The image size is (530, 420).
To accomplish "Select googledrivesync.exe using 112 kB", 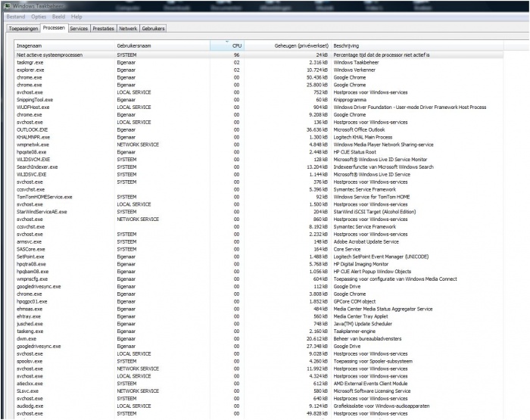I will [x=259, y=287].
